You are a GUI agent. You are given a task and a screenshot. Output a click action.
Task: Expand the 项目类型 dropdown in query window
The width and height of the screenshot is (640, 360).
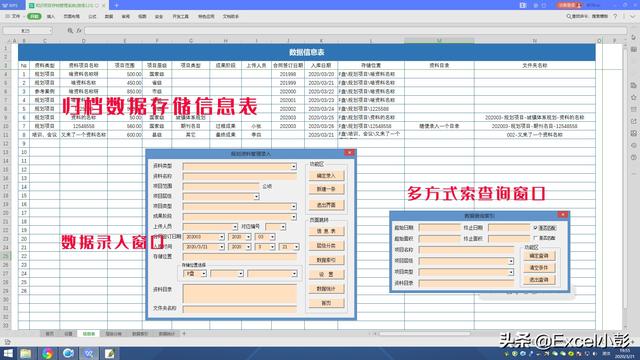[x=511, y=272]
